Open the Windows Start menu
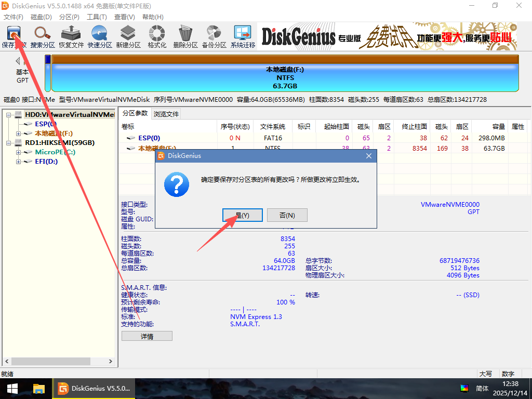 [12, 389]
